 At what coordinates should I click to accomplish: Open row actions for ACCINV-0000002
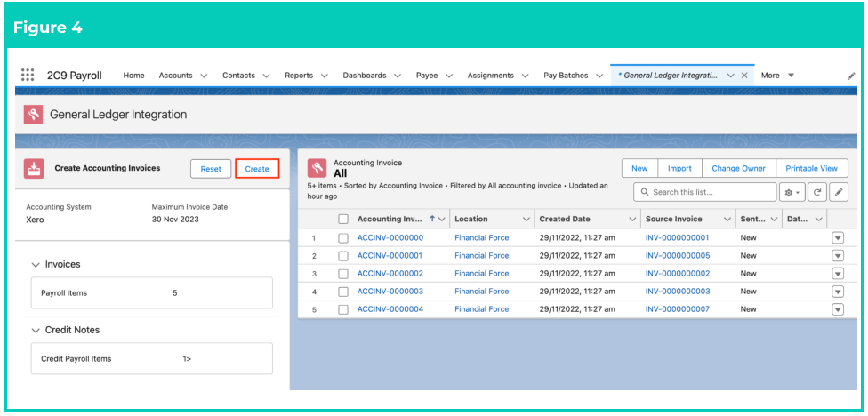[838, 273]
